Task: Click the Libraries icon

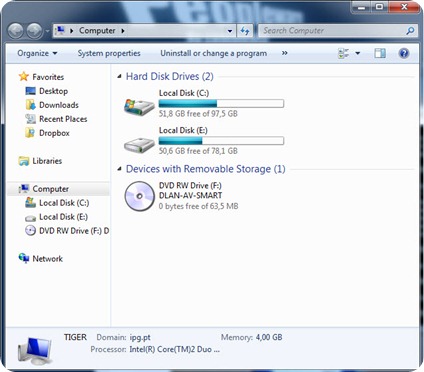Action: pos(24,161)
